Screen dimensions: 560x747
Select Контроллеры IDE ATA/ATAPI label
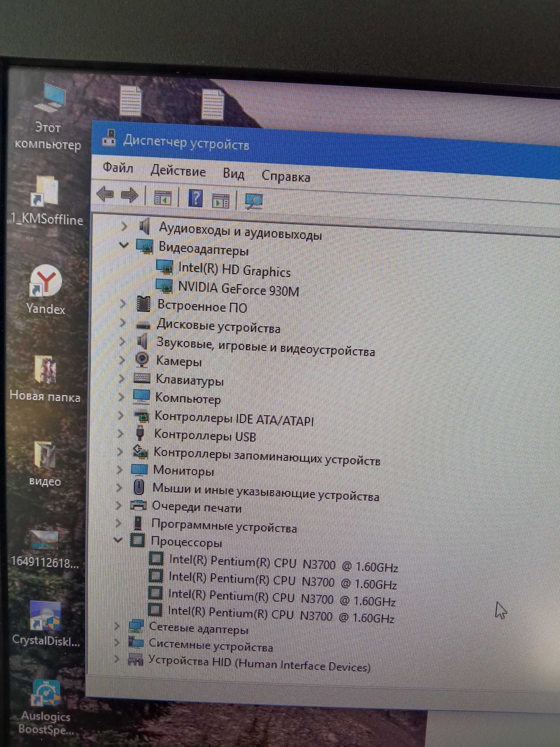click(234, 418)
